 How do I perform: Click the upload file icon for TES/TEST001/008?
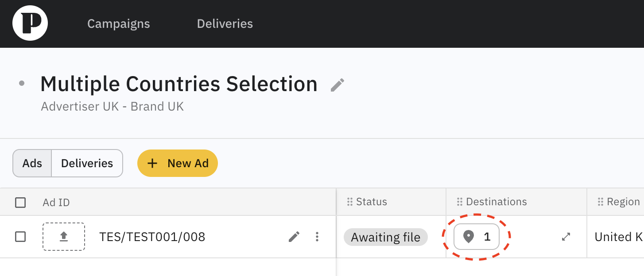pos(64,237)
